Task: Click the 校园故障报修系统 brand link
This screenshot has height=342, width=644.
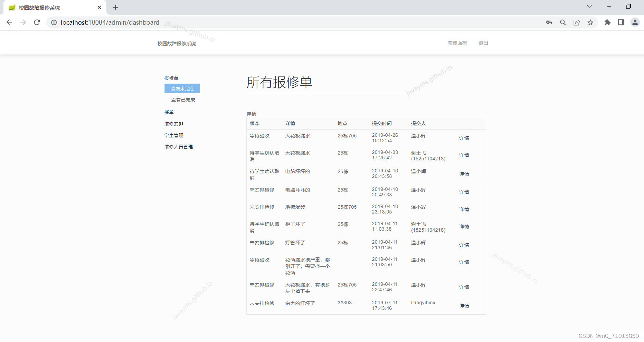Action: pos(177,44)
